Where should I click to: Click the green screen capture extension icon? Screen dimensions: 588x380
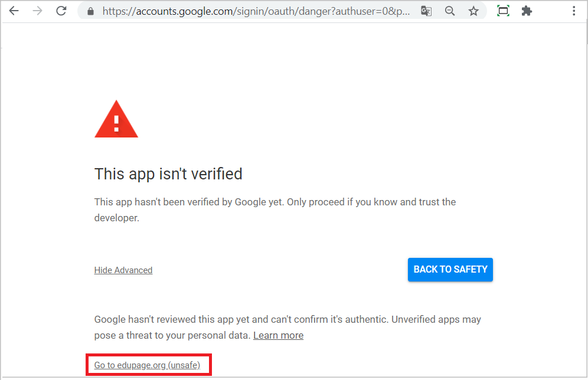coord(503,11)
